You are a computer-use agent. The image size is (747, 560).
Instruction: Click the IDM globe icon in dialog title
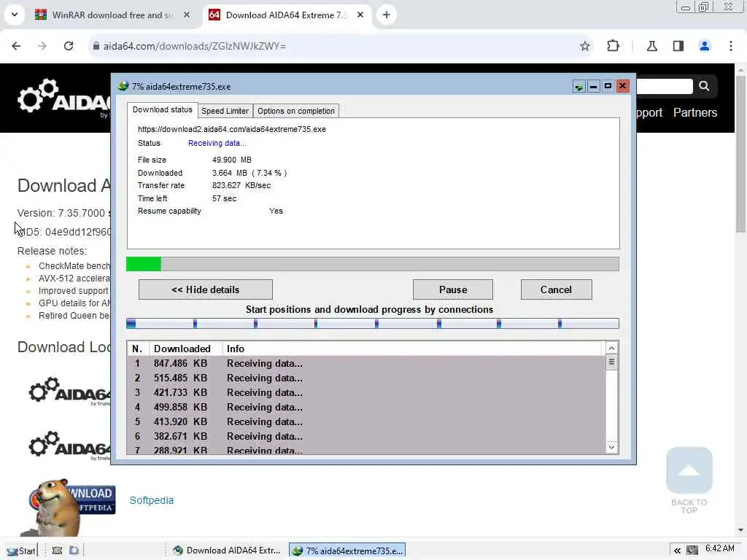123,86
